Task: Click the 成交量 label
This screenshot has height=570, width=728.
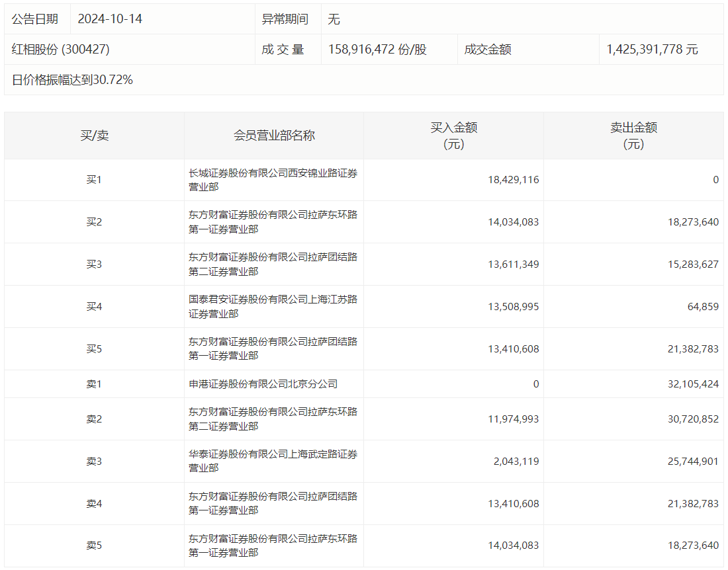Action: pos(283,49)
